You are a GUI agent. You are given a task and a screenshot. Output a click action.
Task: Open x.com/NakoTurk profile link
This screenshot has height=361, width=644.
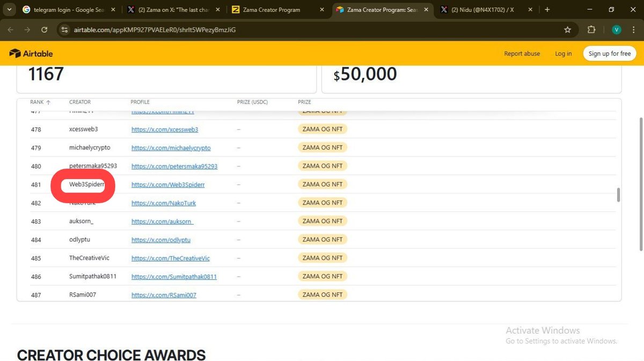tap(164, 203)
